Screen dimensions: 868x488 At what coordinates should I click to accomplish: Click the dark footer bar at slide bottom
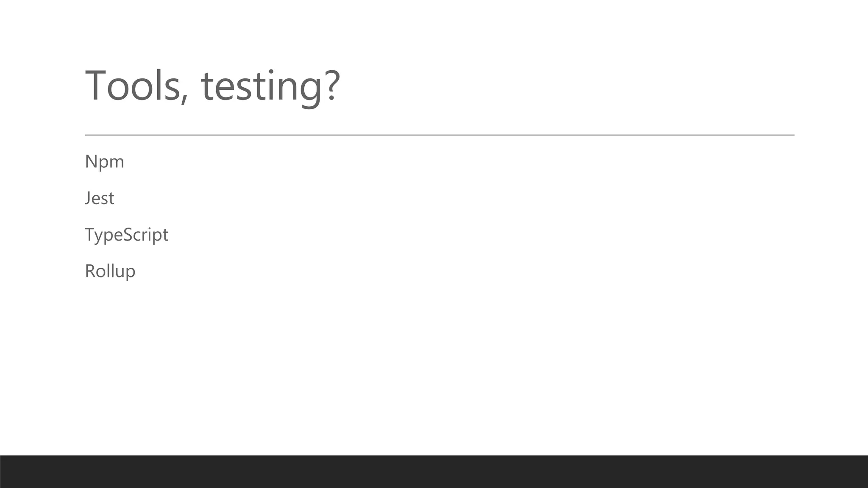tap(434, 471)
